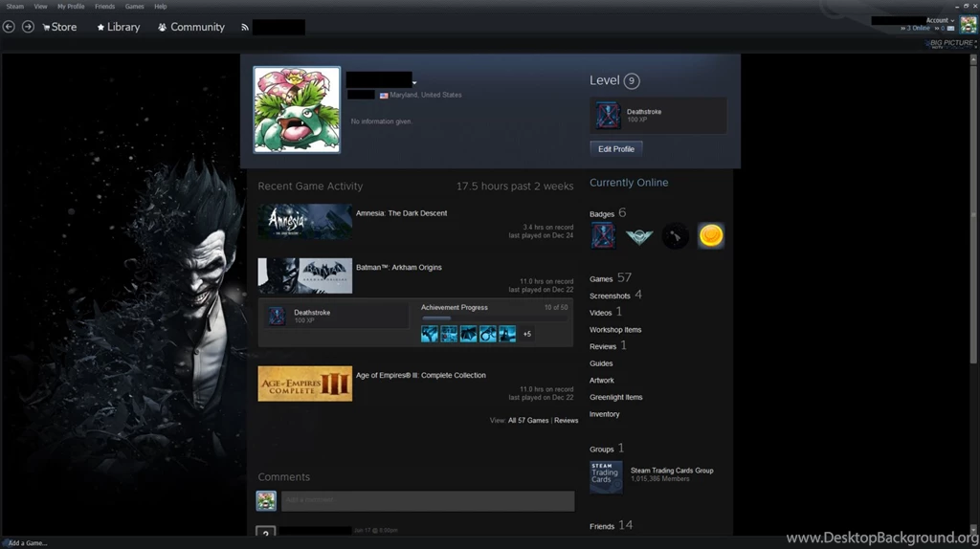This screenshot has height=549, width=980.
Task: View All 57 Games link
Action: pos(528,420)
